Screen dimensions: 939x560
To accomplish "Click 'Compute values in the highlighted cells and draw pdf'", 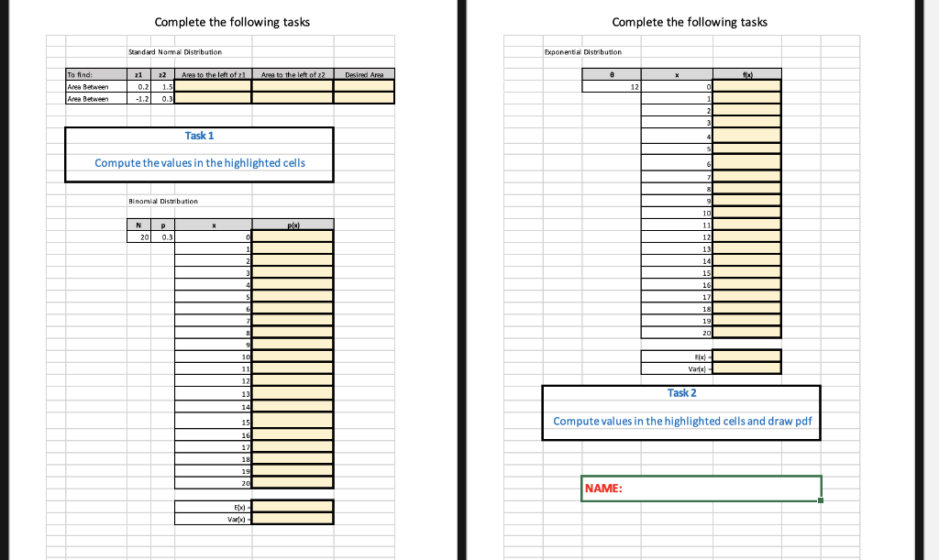I will [x=682, y=422].
